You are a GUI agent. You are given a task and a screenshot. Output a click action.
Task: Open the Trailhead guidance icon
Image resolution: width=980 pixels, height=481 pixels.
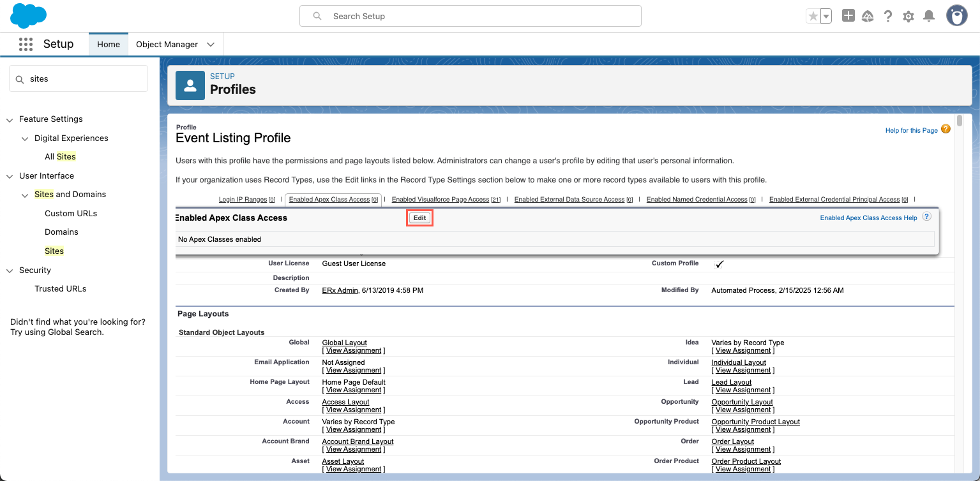tap(868, 17)
